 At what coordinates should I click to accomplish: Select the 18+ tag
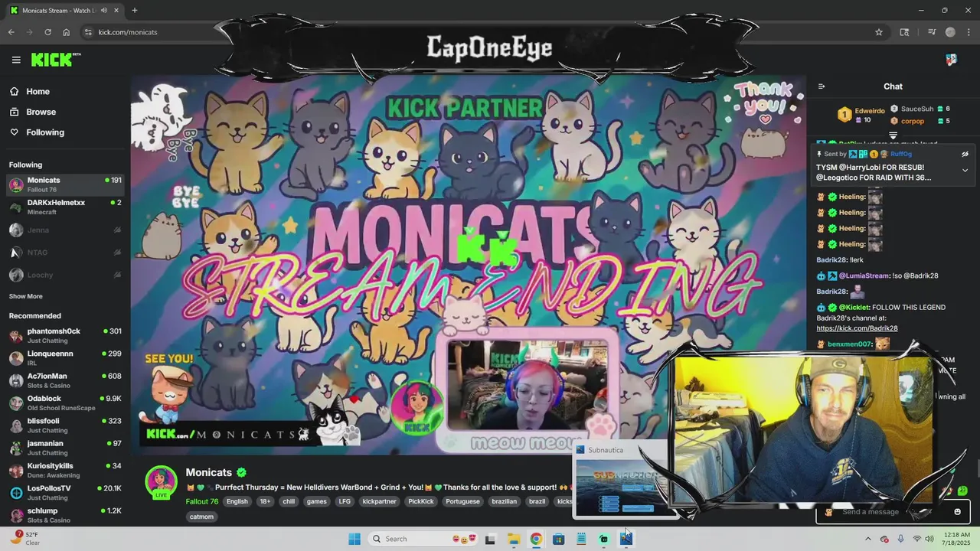[265, 501]
